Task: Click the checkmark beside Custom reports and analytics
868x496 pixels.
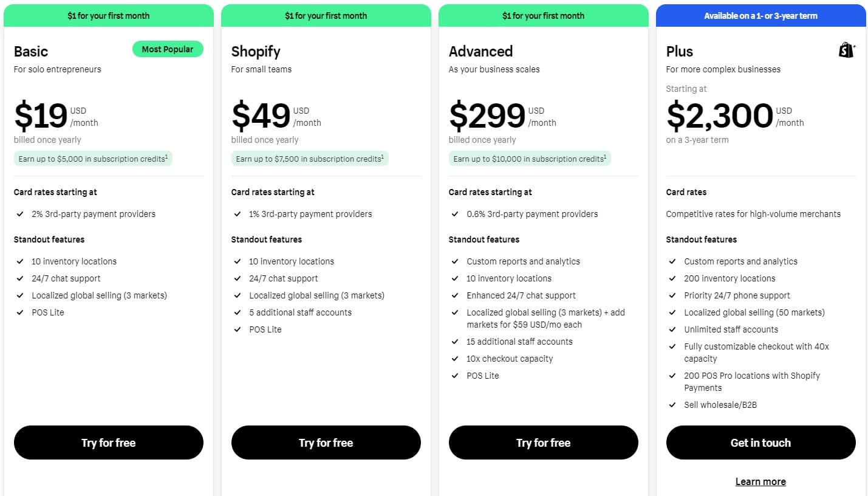Action: [x=455, y=261]
